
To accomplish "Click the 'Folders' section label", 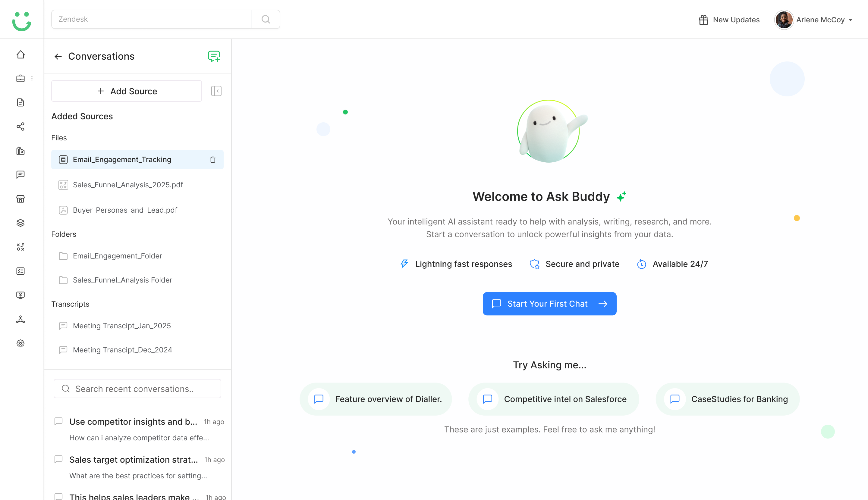I will [x=64, y=234].
